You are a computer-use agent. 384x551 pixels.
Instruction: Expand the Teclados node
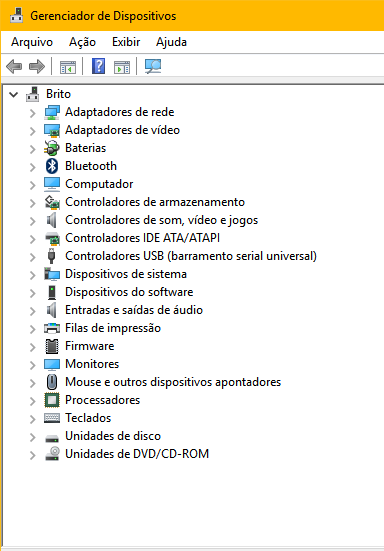tap(33, 419)
